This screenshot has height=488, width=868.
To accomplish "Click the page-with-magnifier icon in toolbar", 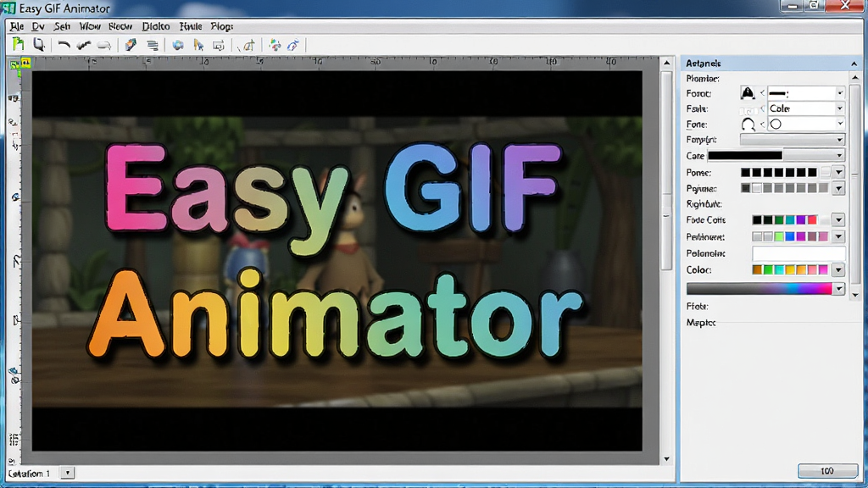I will tap(38, 44).
